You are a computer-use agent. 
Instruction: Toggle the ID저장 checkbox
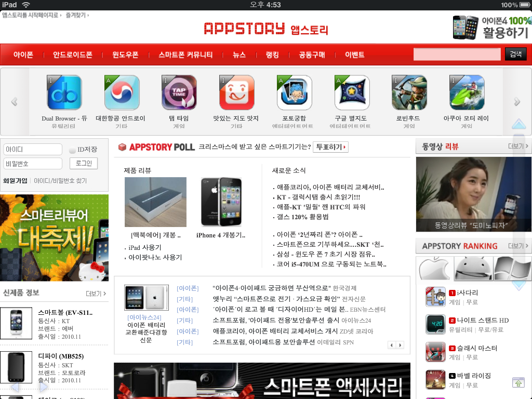[72, 150]
